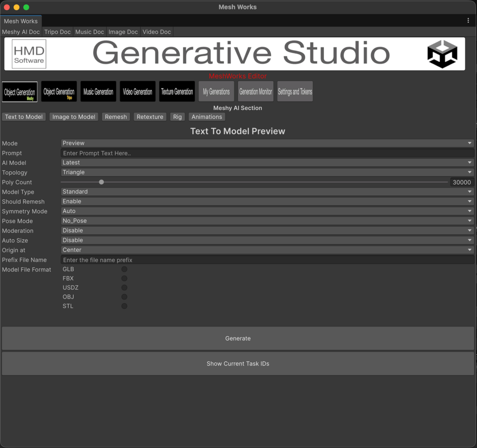Viewport: 477px width, 448px height.
Task: Open the Pose Mode dropdown
Action: (267, 221)
